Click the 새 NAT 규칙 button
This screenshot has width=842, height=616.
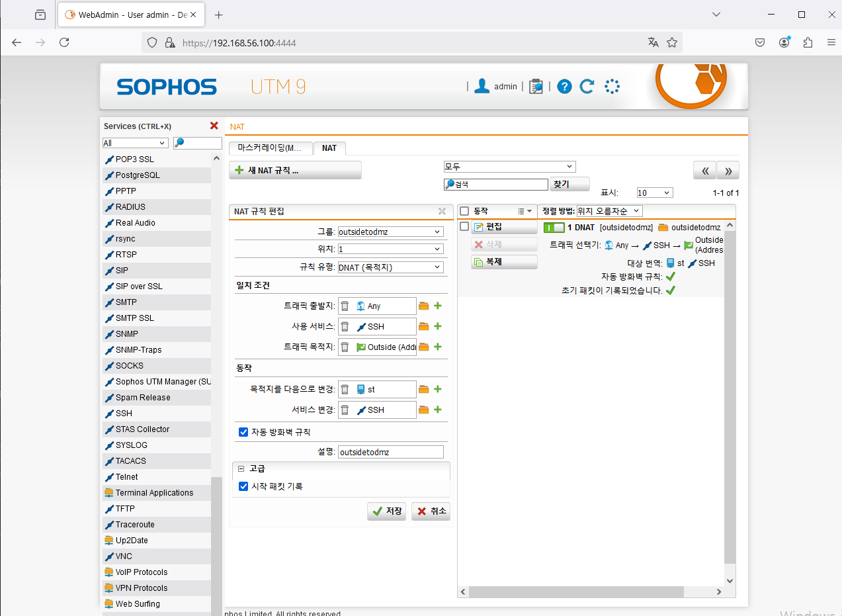[x=295, y=170]
